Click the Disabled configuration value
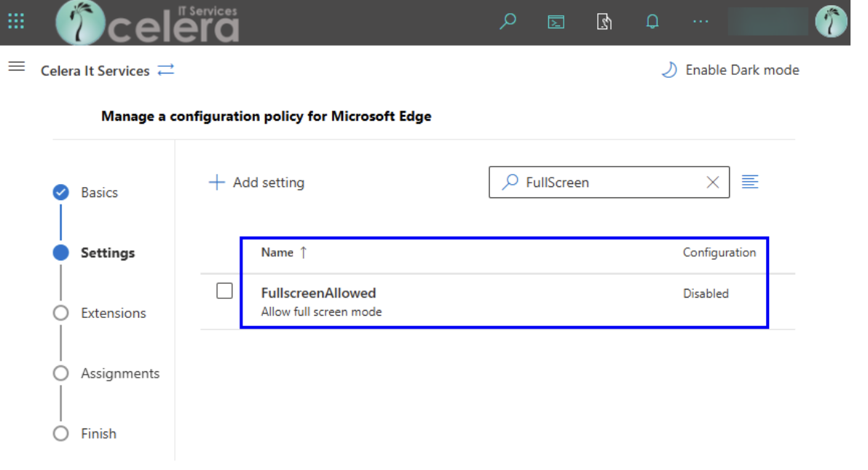The width and height of the screenshot is (868, 470). click(705, 294)
